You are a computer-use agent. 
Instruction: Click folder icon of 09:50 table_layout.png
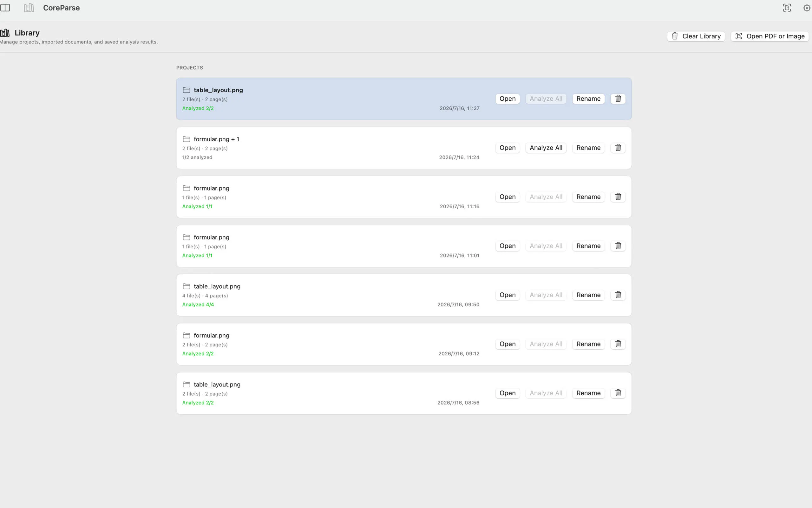pyautogui.click(x=187, y=286)
